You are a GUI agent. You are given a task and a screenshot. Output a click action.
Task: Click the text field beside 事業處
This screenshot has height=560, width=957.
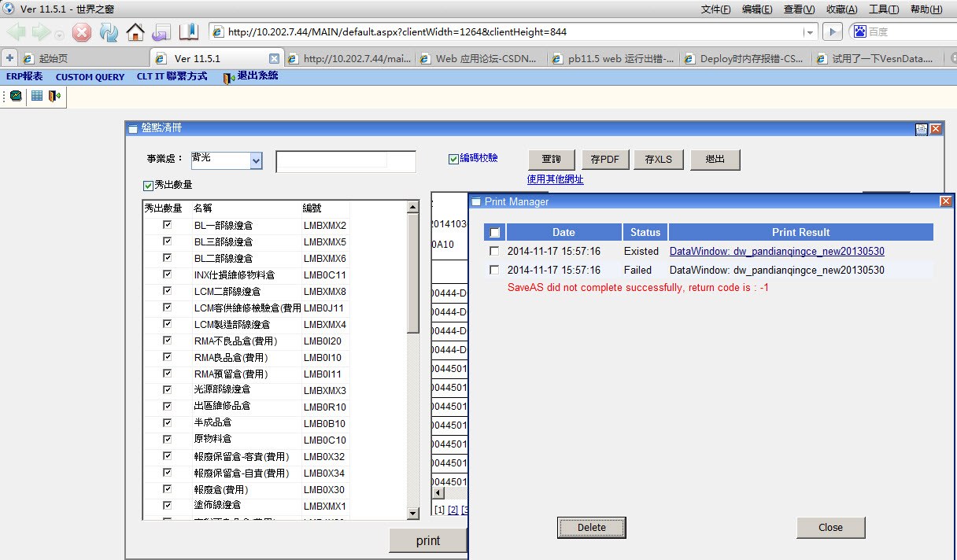(345, 161)
